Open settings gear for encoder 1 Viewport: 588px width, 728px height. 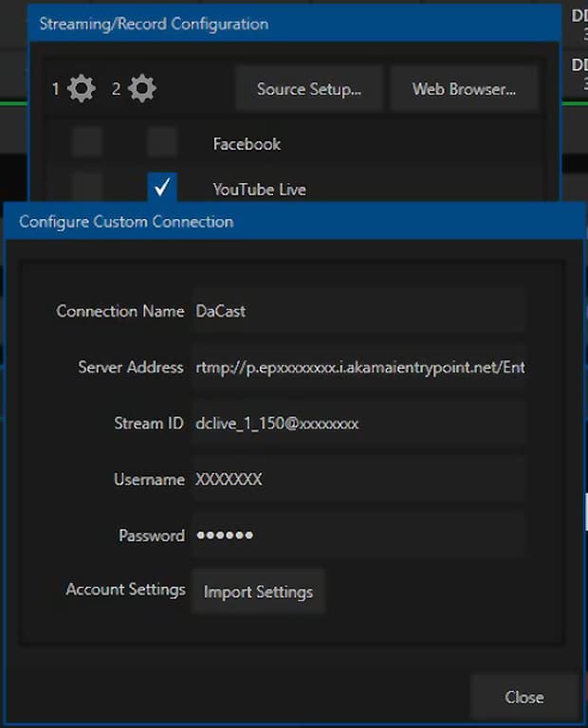pos(82,89)
